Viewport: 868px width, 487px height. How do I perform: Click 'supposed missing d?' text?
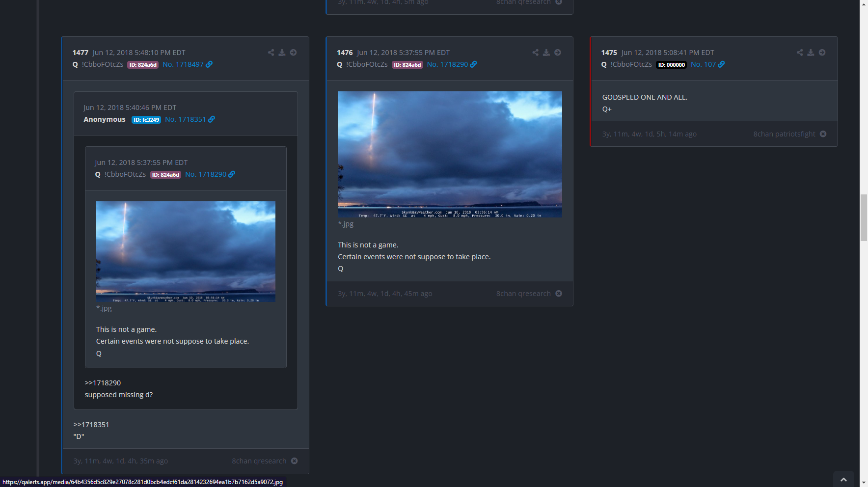pos(119,395)
